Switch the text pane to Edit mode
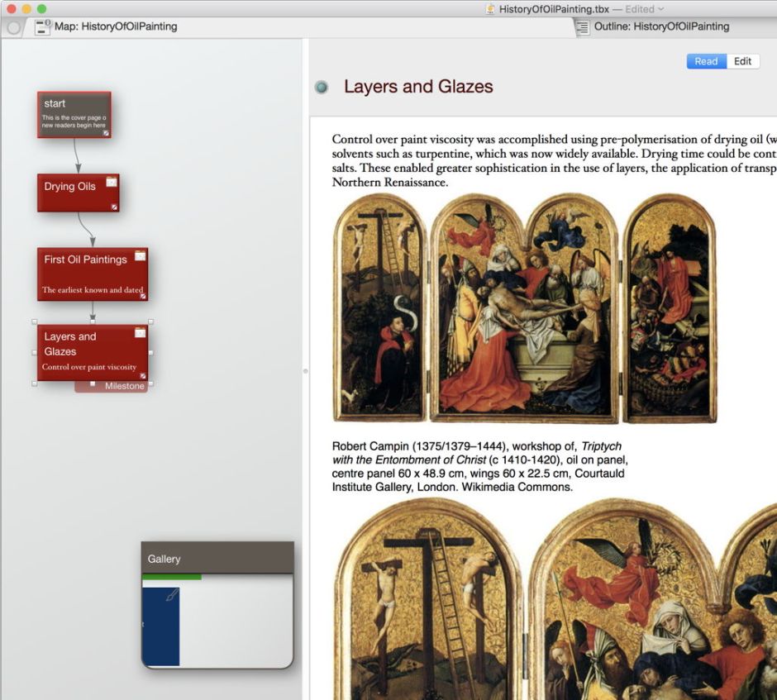Viewport: 777px width, 700px height. click(x=743, y=61)
